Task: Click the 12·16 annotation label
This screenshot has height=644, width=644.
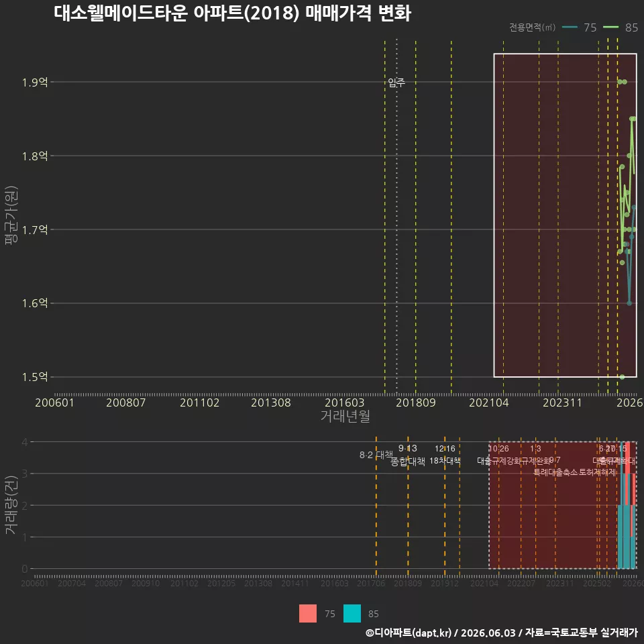Action: click(445, 449)
